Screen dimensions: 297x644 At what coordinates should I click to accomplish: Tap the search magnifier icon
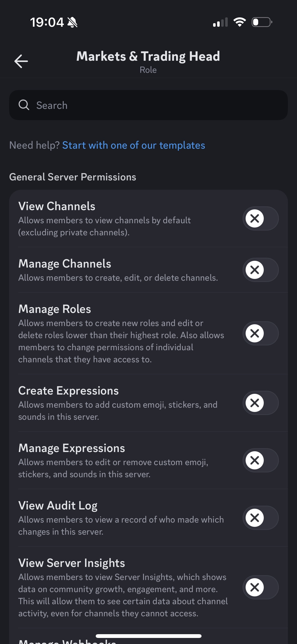[x=24, y=105]
